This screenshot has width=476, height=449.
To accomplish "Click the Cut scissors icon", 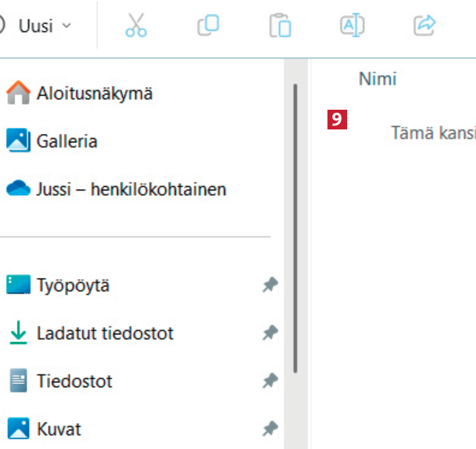I will [x=136, y=25].
